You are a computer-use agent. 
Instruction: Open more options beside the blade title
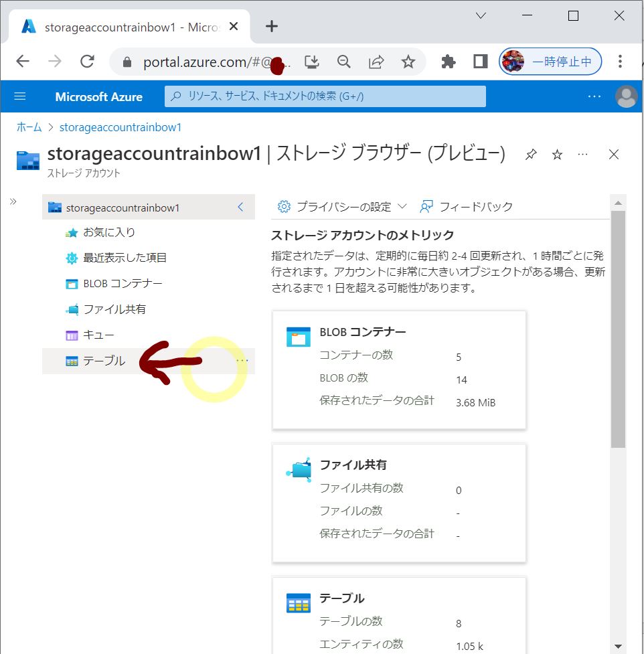[582, 155]
